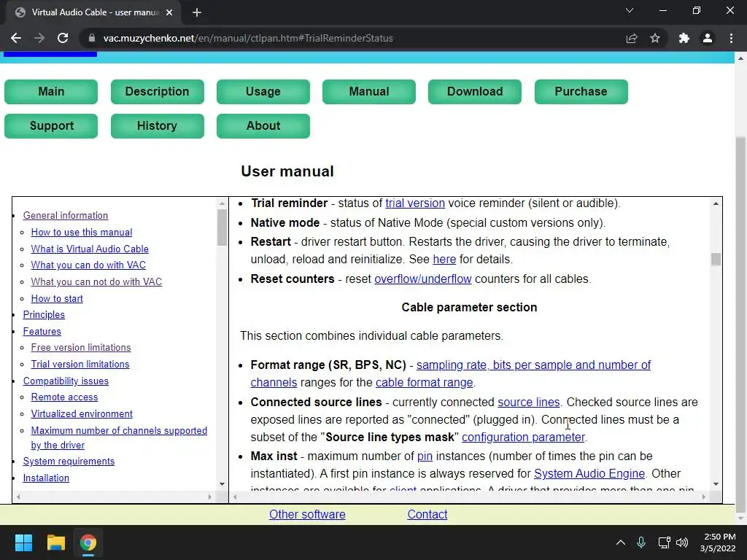Open What you can do with VAC
Image resolution: width=747 pixels, height=560 pixels.
pos(88,265)
